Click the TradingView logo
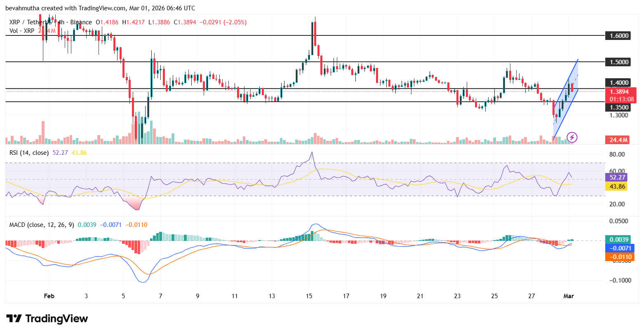 coord(47,318)
